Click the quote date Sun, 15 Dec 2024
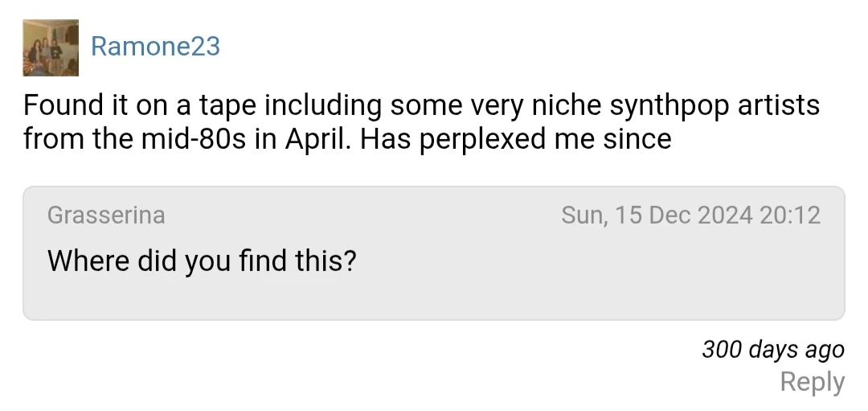 click(657, 215)
